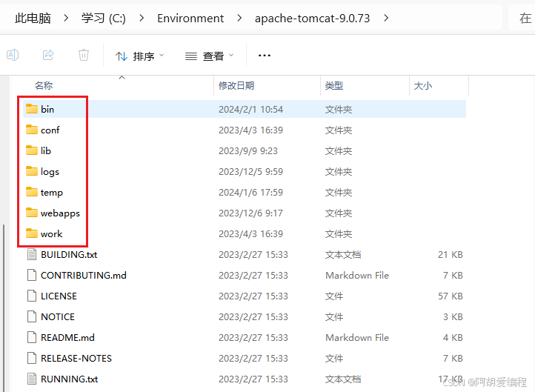
Task: Select the file name LICENSE
Action: tap(59, 296)
